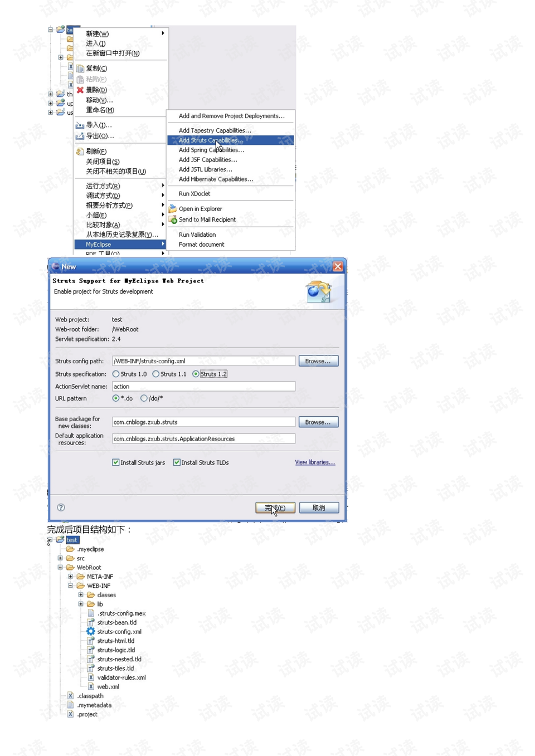Click the src folder icon

click(x=70, y=558)
